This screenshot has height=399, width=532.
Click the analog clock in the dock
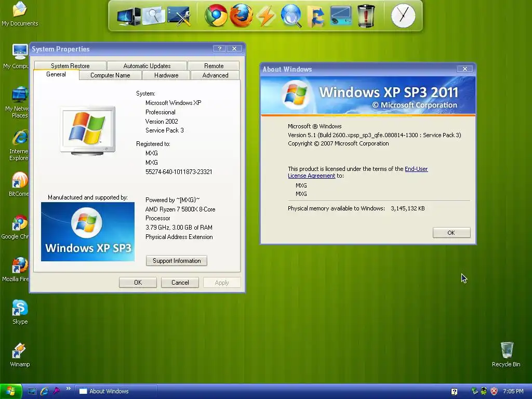coord(403,16)
